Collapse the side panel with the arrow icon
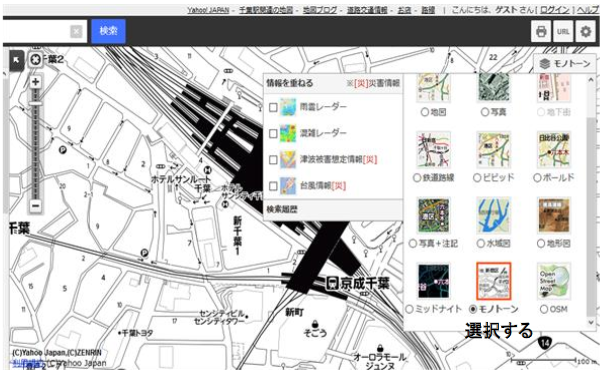The image size is (604, 377). point(16,60)
